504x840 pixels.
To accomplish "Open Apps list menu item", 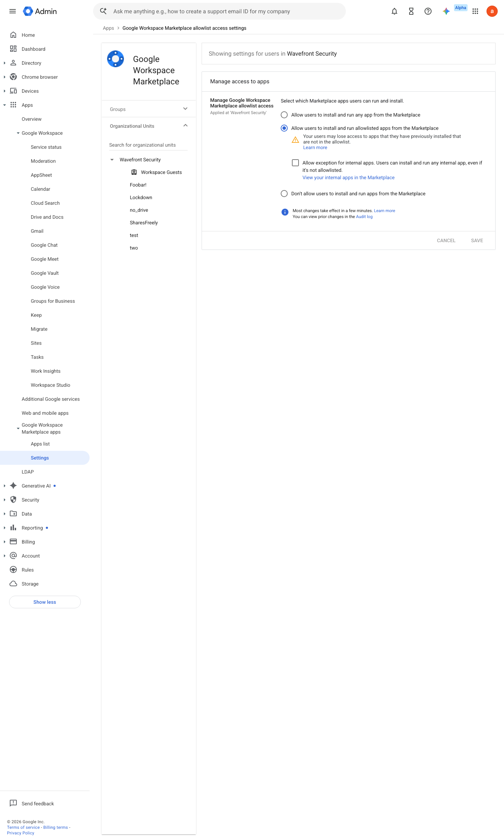I will click(40, 444).
